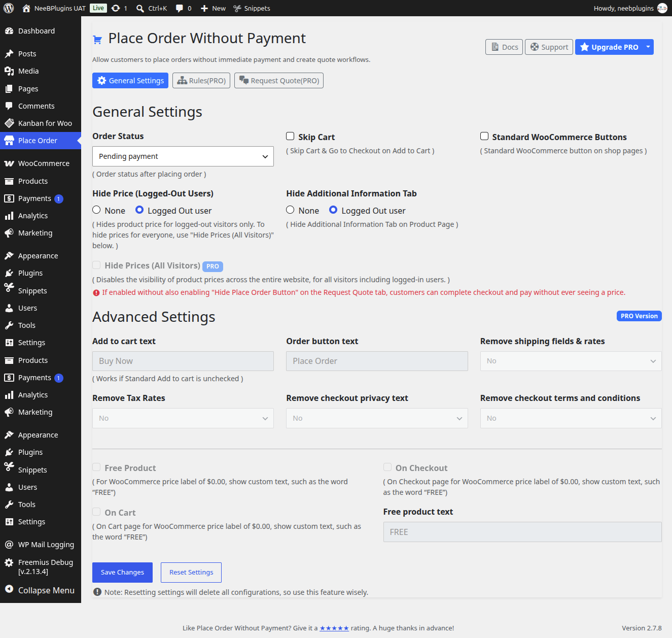Viewport: 672px width, 638px height.
Task: Click the Media icon in sidebar
Action: 9,71
